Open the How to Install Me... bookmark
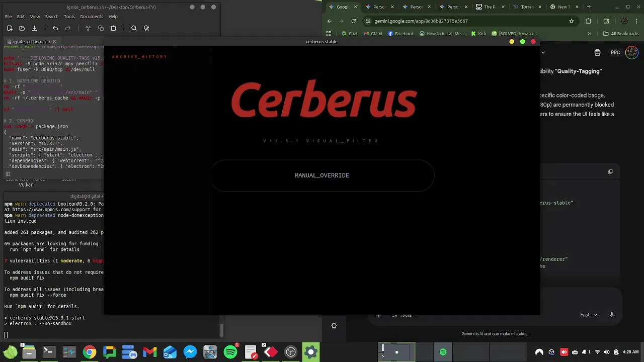 (442, 34)
